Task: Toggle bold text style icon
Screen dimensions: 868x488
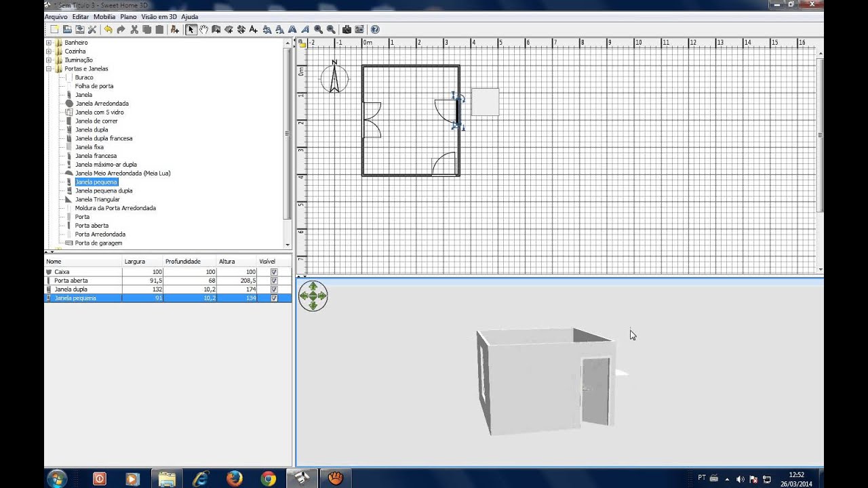Action: coord(292,30)
